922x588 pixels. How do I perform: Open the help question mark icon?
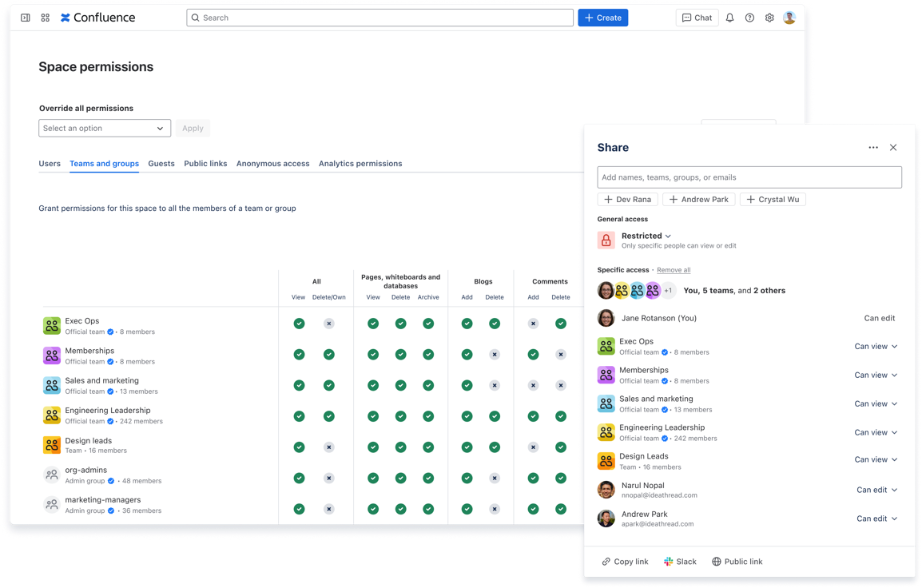(749, 18)
